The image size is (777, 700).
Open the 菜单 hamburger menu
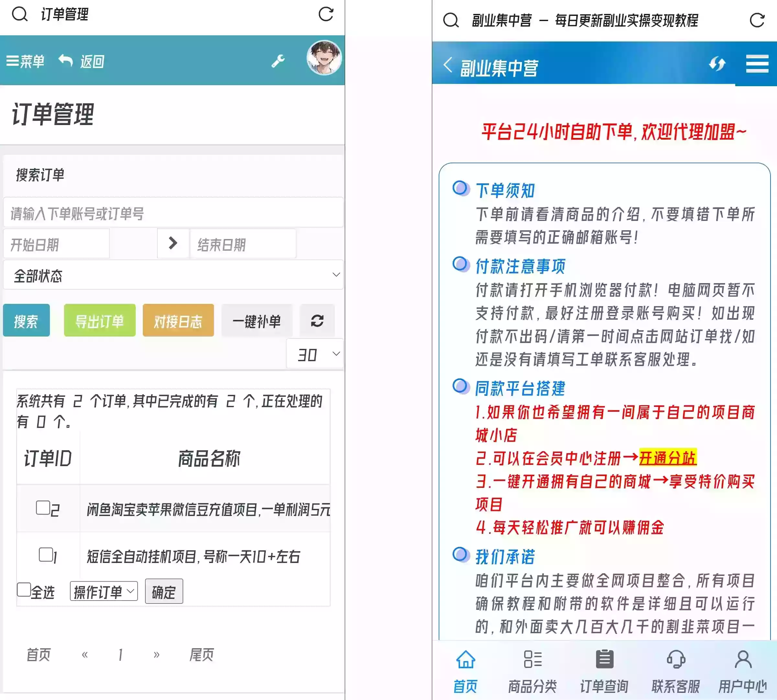click(x=25, y=62)
